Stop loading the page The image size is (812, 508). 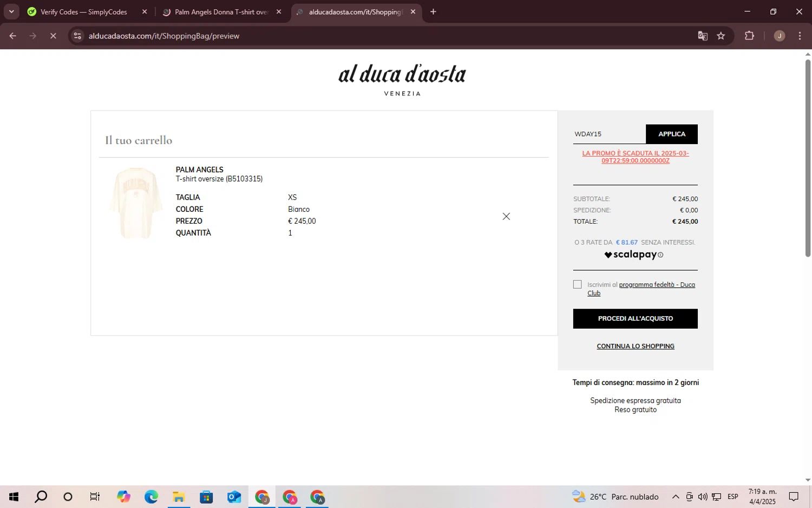[x=53, y=36]
